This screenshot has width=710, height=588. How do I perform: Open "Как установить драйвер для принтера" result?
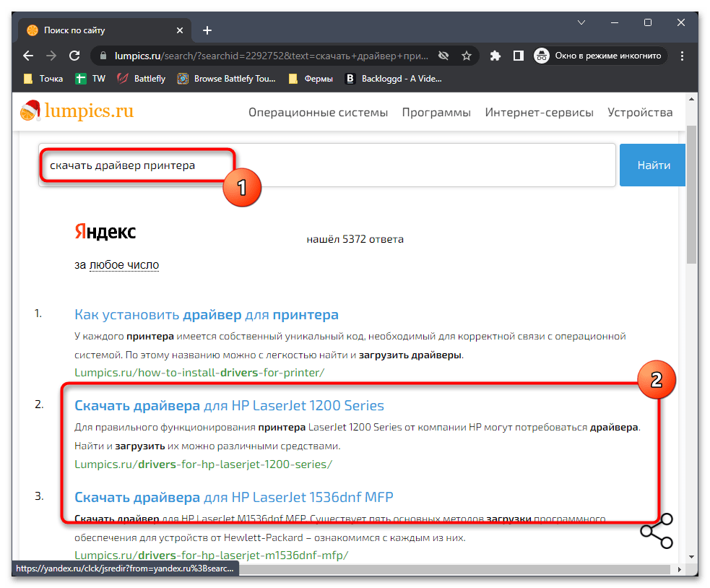tap(207, 314)
